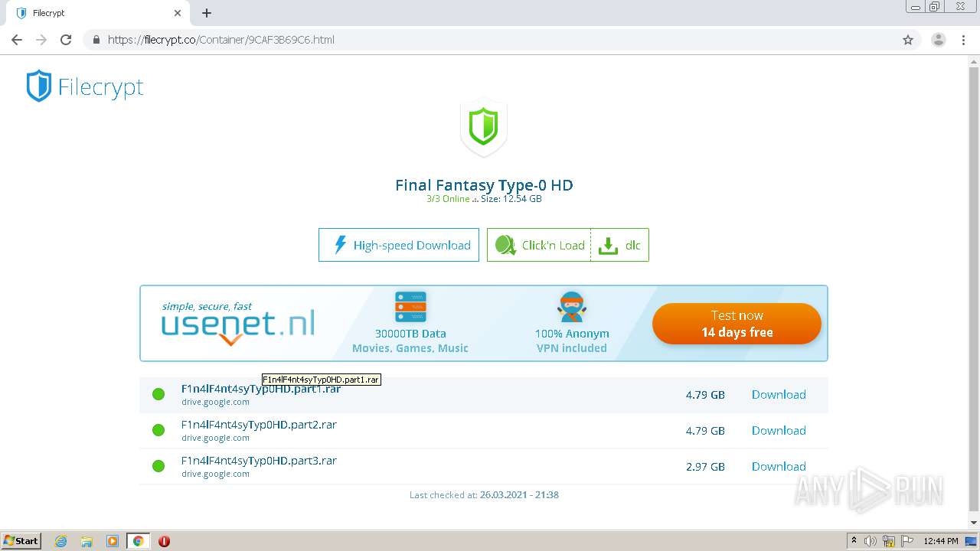Open Windows Explorer folder from taskbar
The height and width of the screenshot is (551, 980).
tap(87, 541)
